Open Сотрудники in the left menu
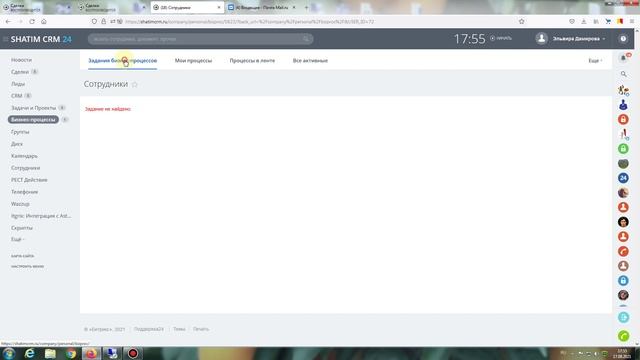The width and height of the screenshot is (640, 360). (x=25, y=168)
